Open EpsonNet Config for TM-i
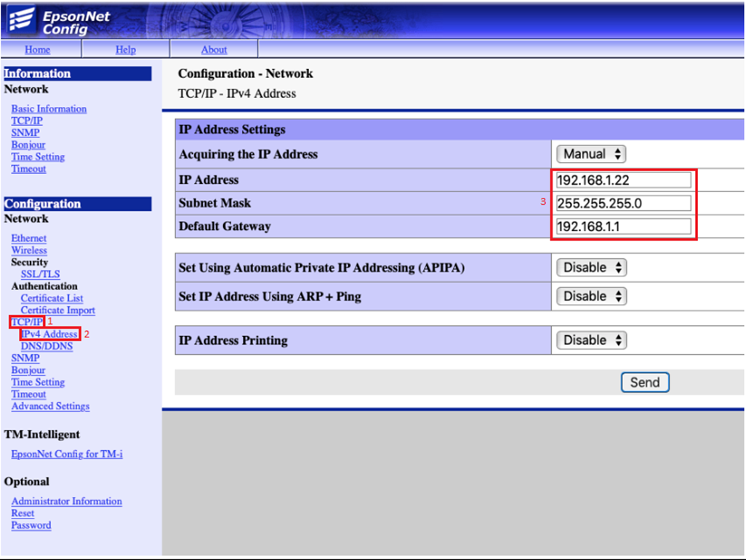746x560 pixels. [67, 454]
